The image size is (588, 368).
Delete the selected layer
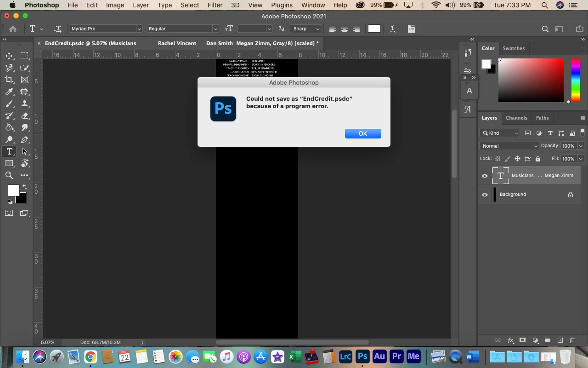(x=572, y=340)
